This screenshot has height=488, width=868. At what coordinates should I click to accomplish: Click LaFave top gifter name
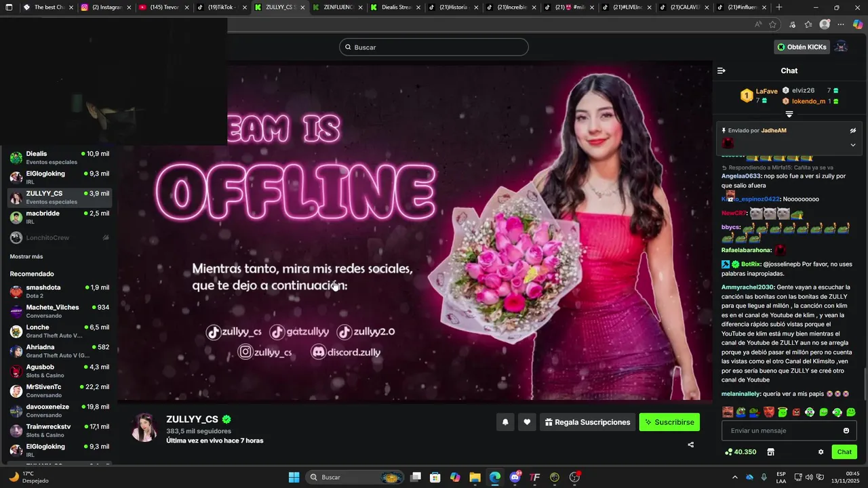767,91
